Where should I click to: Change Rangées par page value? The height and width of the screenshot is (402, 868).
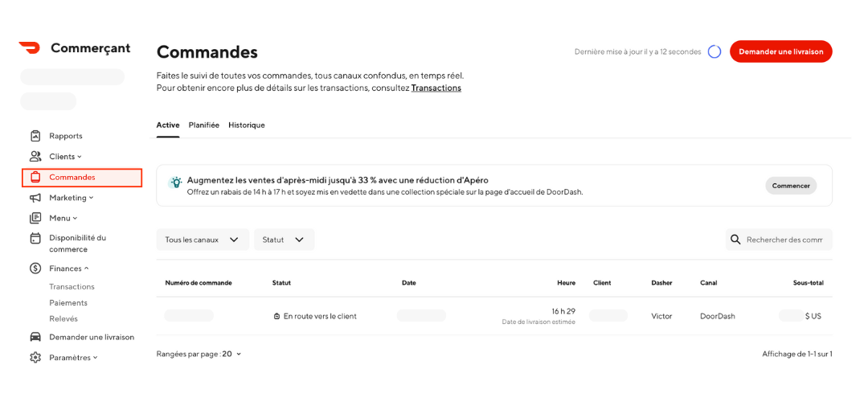(x=231, y=354)
